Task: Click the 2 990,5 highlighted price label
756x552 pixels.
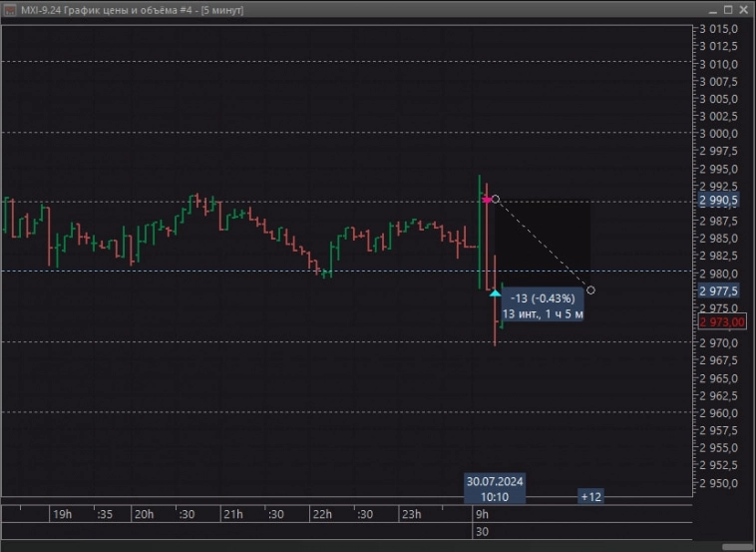Action: coord(719,201)
